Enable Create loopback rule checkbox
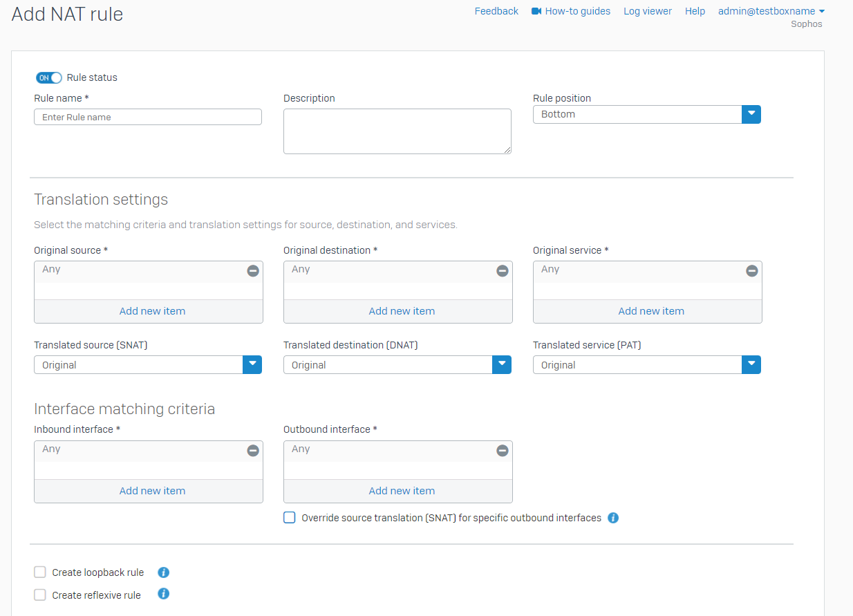 pos(40,572)
